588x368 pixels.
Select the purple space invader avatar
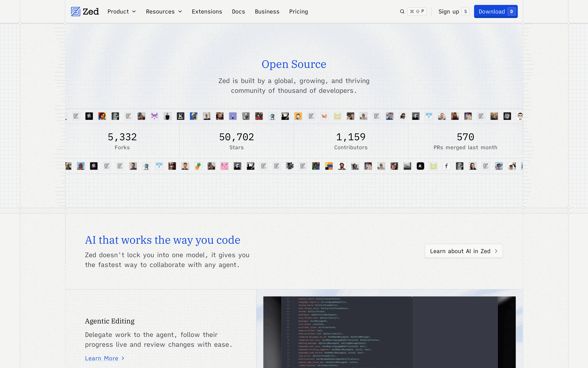tap(154, 116)
